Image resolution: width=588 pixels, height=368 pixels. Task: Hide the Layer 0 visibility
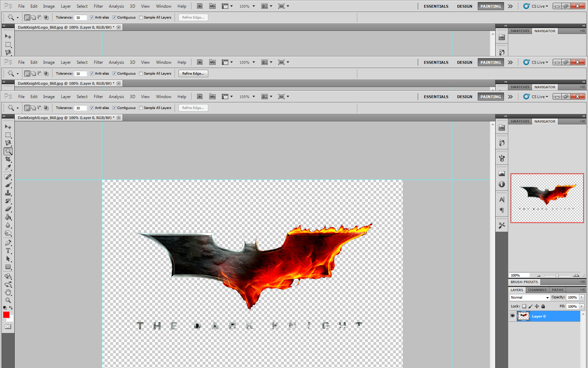513,316
